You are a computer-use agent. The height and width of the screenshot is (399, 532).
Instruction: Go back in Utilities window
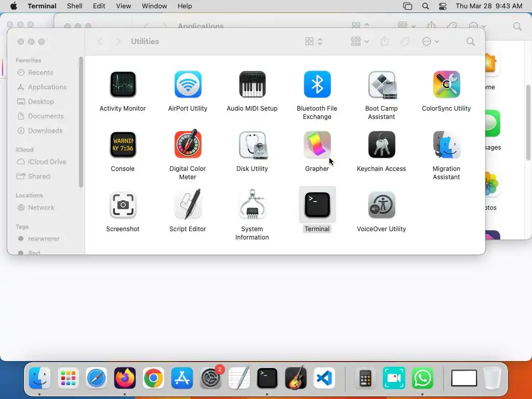100,42
